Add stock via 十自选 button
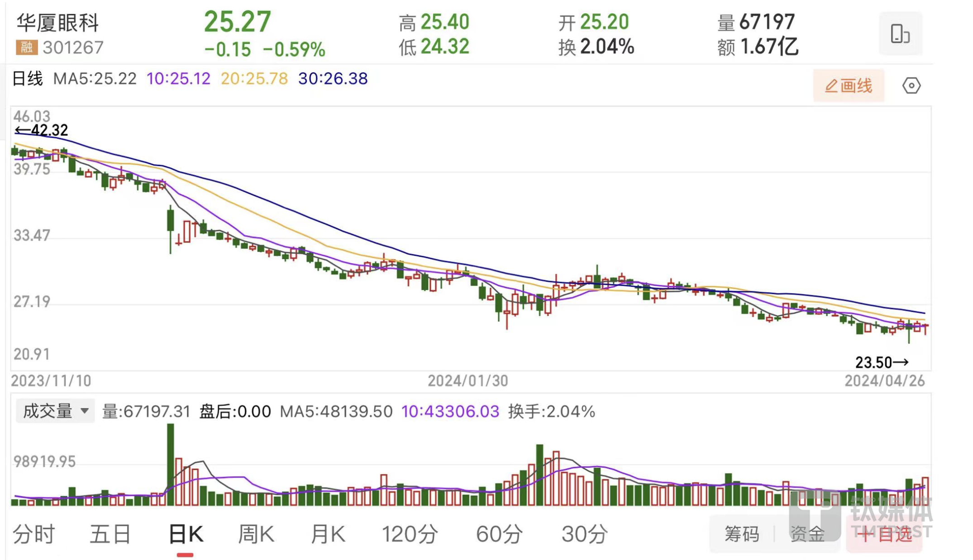The image size is (973, 560). tap(884, 535)
